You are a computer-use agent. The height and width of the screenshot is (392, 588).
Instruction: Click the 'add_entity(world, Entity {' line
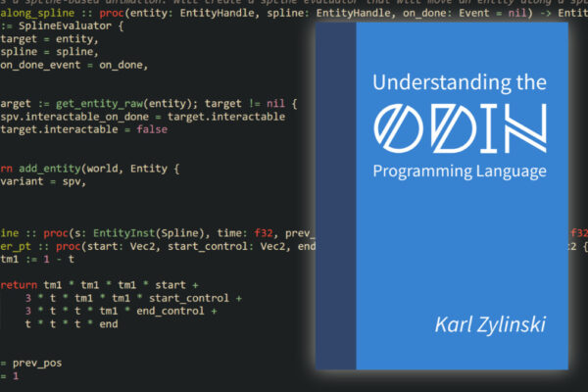(89, 169)
